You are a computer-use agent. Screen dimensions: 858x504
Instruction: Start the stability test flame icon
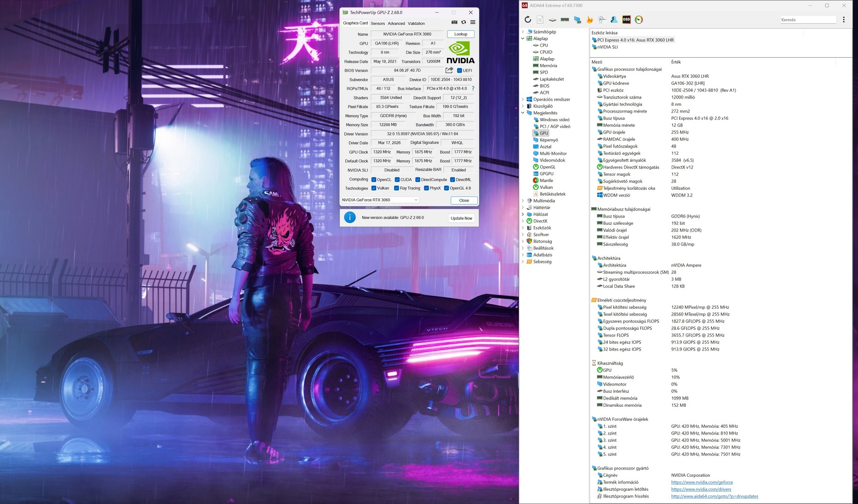(590, 20)
